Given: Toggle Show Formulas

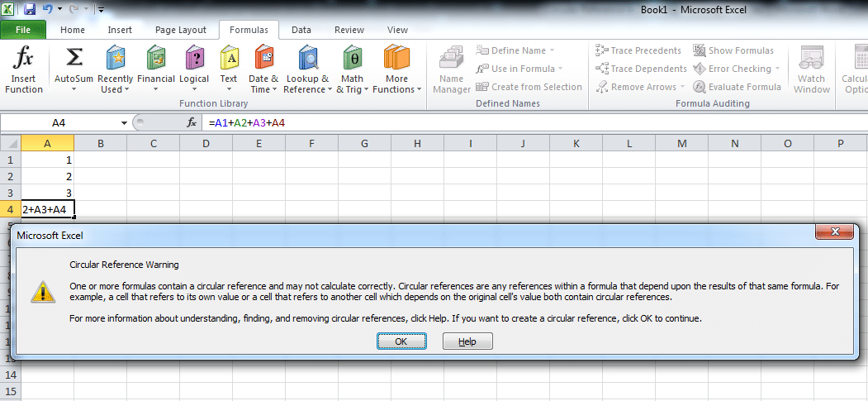Looking at the screenshot, I should [x=733, y=50].
